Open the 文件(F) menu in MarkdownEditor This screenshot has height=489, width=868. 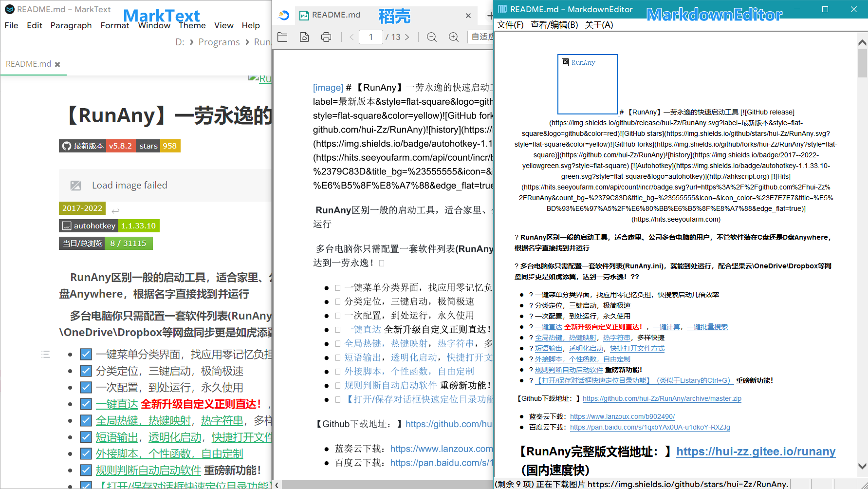510,25
